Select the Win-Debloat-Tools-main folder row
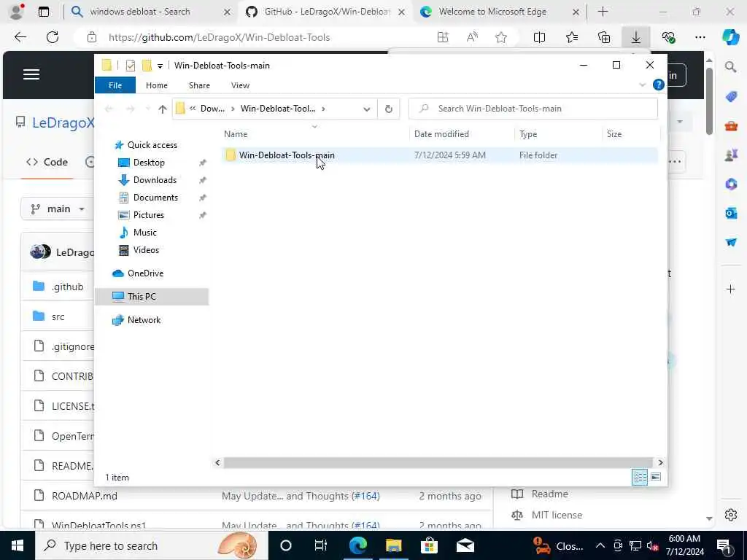Image resolution: width=747 pixels, height=560 pixels. click(440, 155)
